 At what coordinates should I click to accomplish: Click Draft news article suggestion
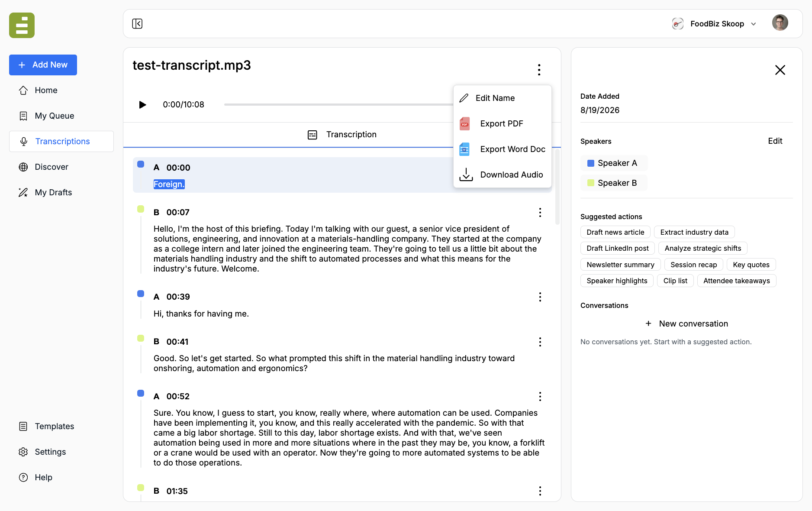pos(615,232)
